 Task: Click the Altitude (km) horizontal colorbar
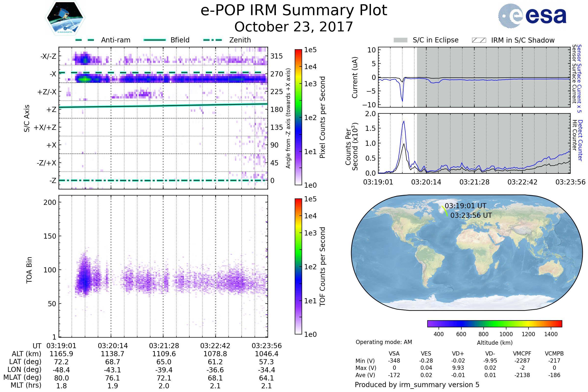[x=494, y=323]
